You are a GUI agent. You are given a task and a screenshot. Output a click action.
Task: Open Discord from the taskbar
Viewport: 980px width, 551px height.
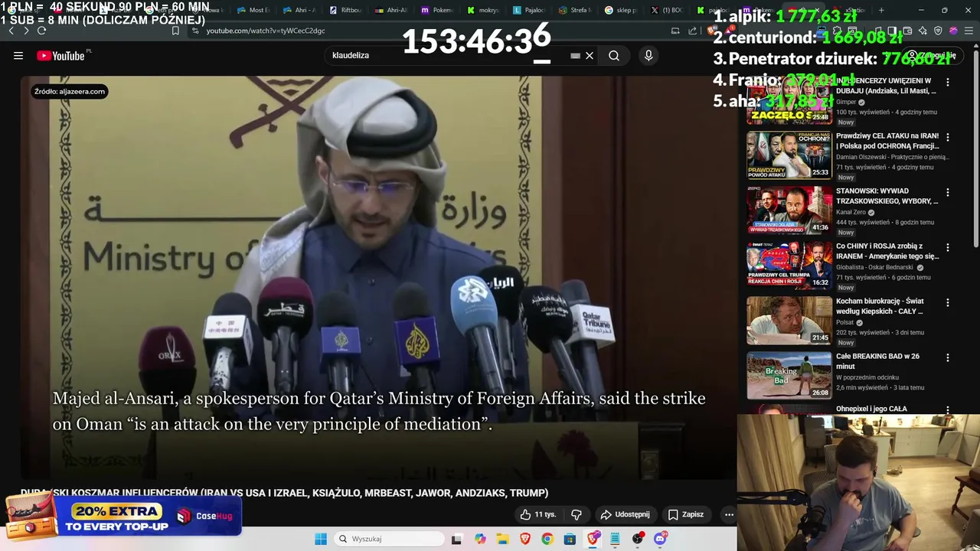[660, 539]
